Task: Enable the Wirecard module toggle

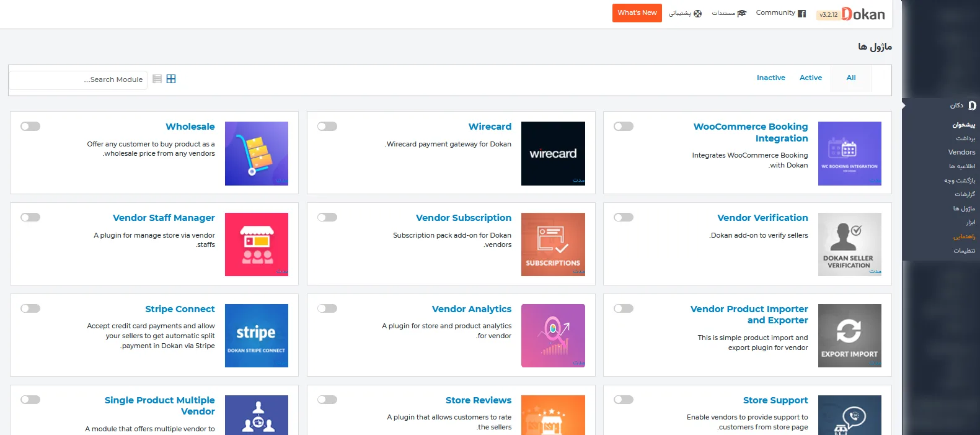Action: pos(327,126)
